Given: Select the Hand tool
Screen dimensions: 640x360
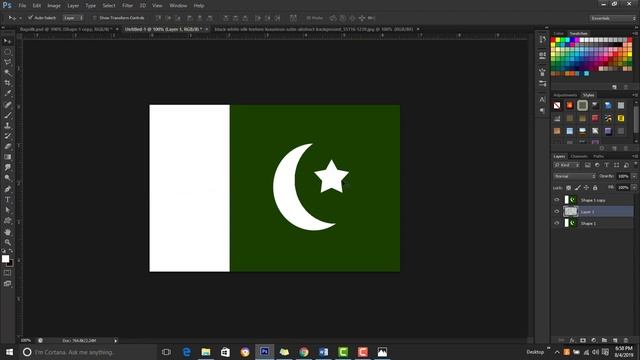Looking at the screenshot, I should tap(7, 232).
